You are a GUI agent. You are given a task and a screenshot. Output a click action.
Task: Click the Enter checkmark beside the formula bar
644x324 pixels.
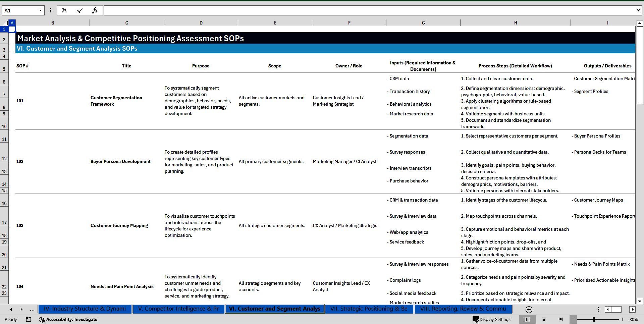click(x=80, y=10)
